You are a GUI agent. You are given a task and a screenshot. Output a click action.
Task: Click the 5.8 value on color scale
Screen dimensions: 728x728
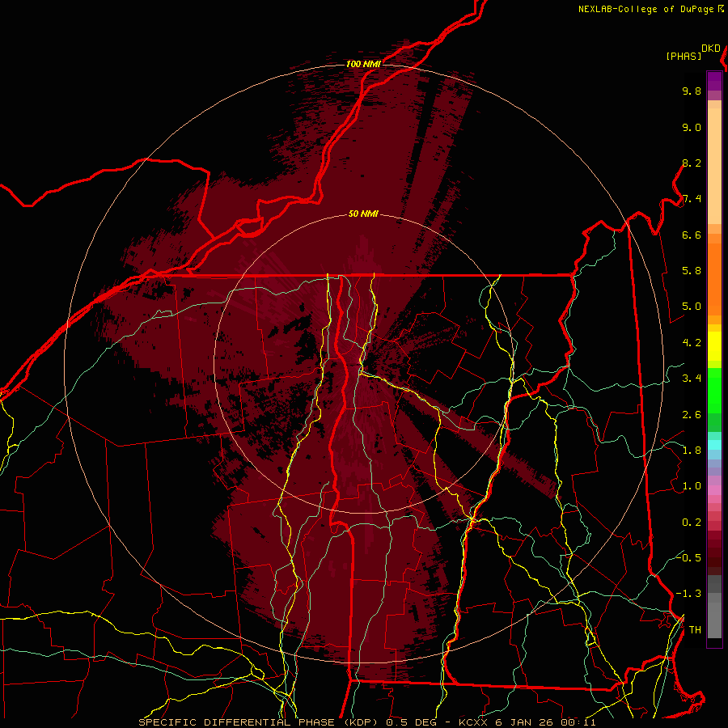(692, 271)
